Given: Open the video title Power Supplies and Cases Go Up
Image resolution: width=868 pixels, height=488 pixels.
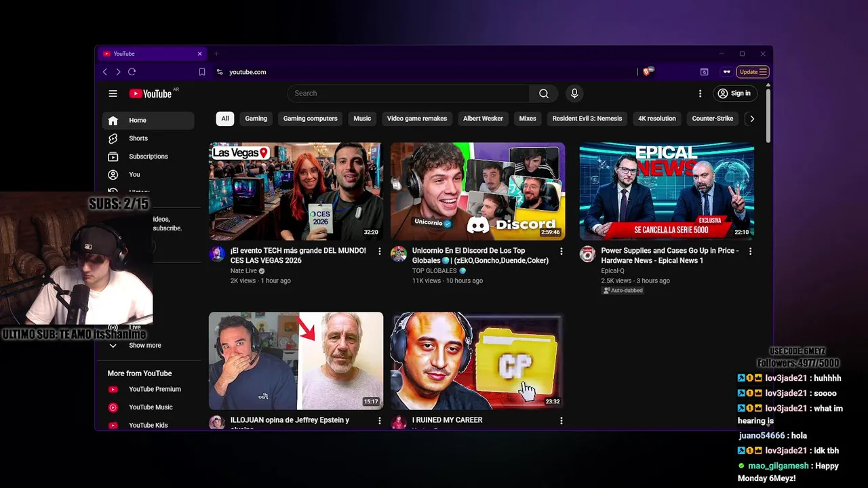Looking at the screenshot, I should 669,256.
